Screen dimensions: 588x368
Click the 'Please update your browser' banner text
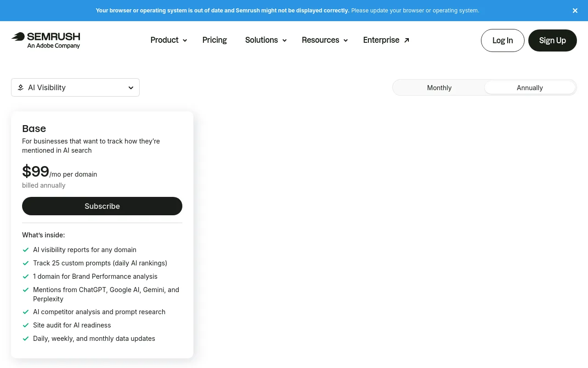(415, 11)
